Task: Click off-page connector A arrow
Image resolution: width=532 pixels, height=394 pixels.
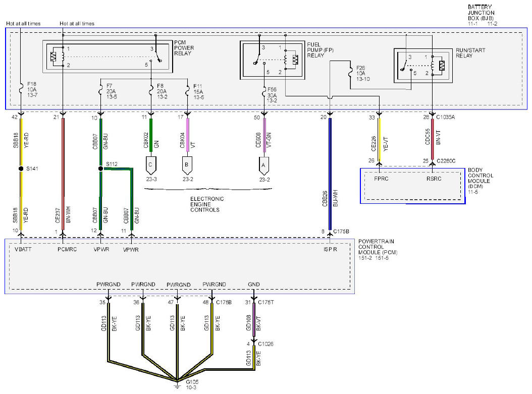Action: [x=263, y=166]
